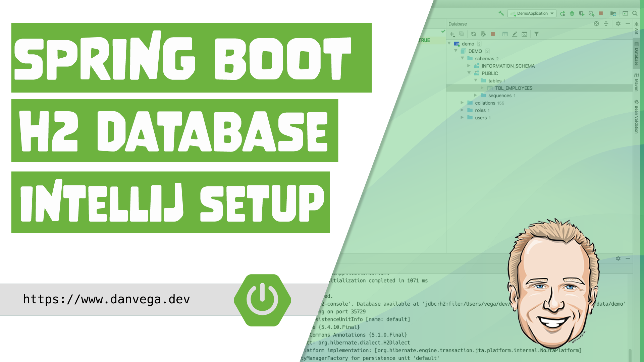Screen dimensions: 644x362
Task: Collapse the demo data source node
Action: pyautogui.click(x=449, y=44)
